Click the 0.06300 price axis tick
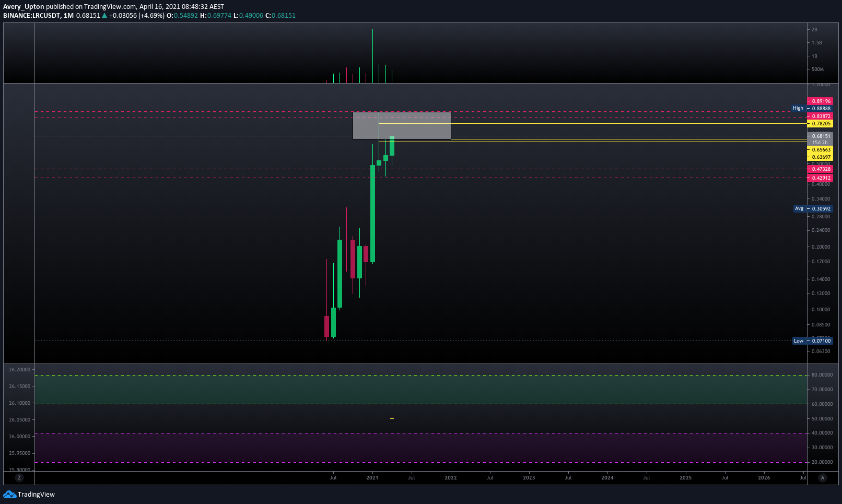This screenshot has height=504, width=842. 821,351
